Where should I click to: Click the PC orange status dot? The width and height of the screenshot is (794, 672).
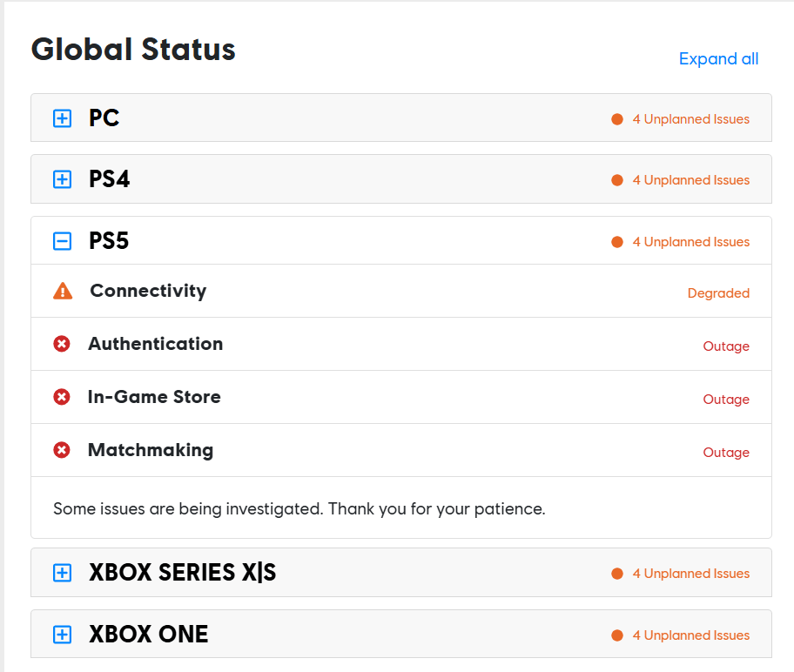tap(617, 119)
